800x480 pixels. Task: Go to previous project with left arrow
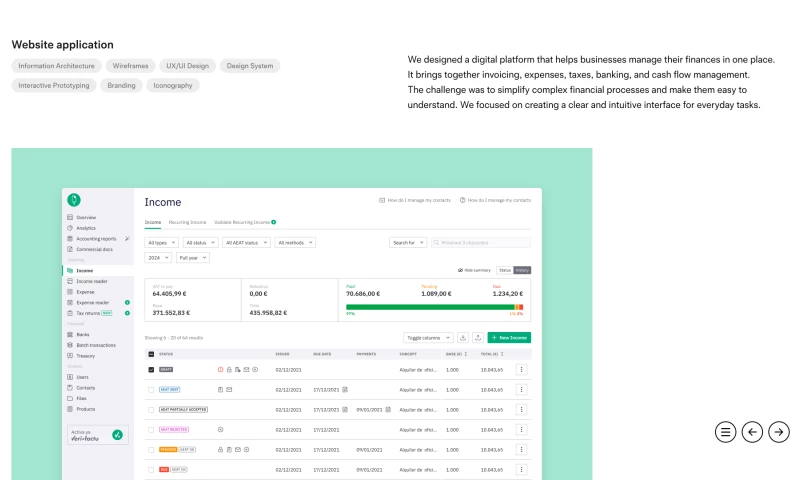[752, 432]
